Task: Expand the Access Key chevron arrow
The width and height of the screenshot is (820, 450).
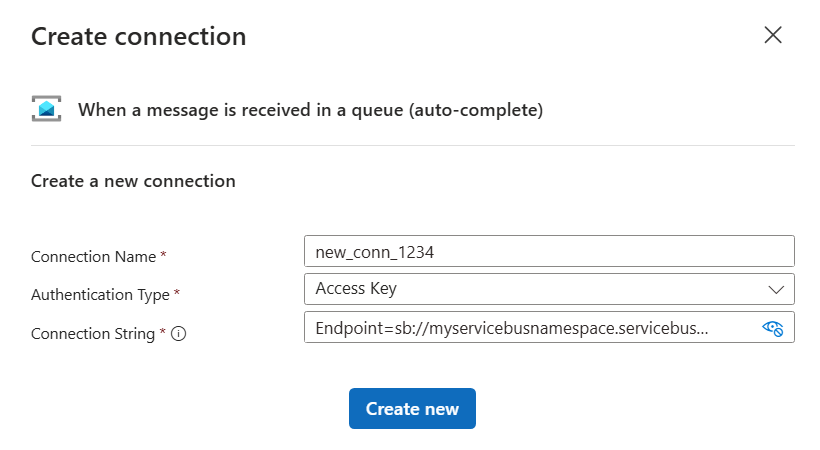Action: (776, 289)
